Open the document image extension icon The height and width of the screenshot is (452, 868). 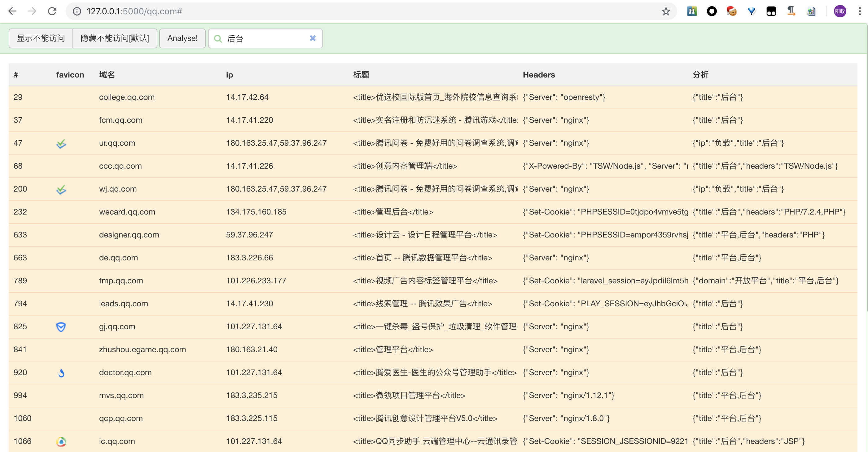[811, 11]
